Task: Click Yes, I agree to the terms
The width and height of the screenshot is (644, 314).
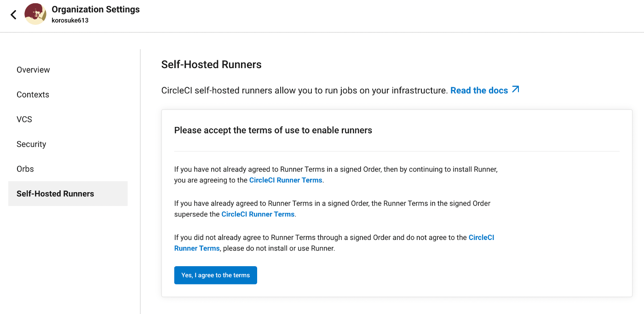Action: [215, 275]
